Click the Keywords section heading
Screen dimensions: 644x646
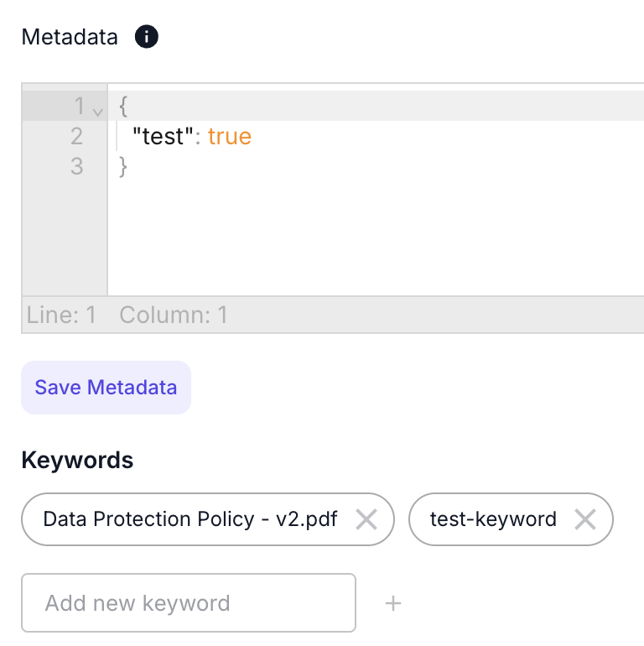tap(77, 460)
